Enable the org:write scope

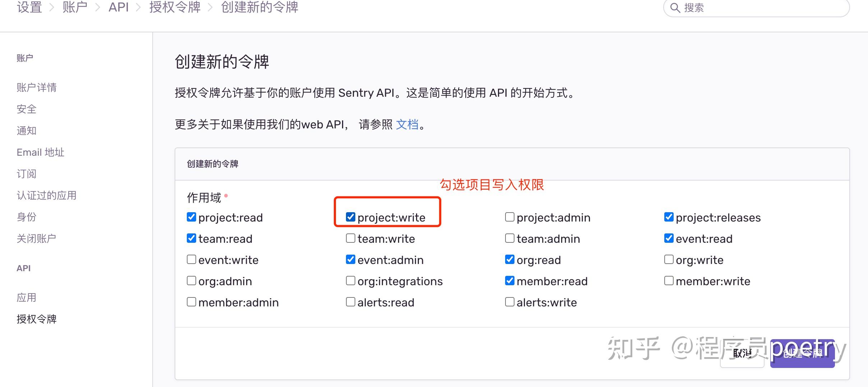click(x=669, y=259)
